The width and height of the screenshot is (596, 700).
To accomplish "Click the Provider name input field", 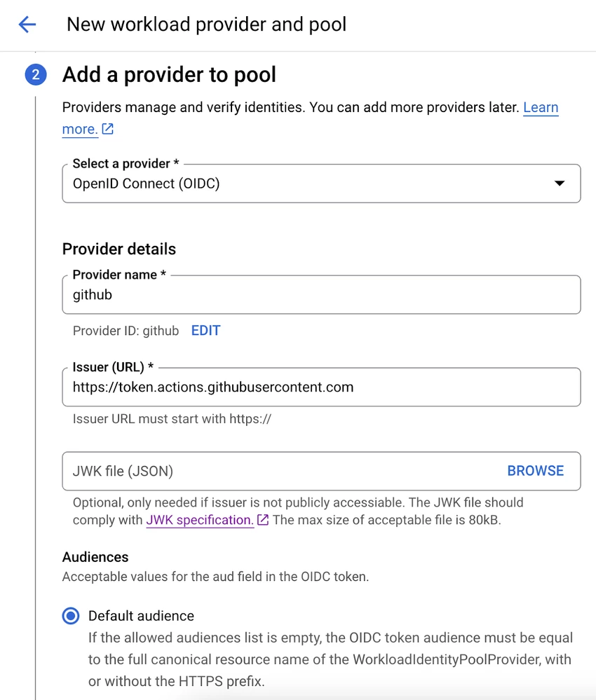I will point(321,295).
